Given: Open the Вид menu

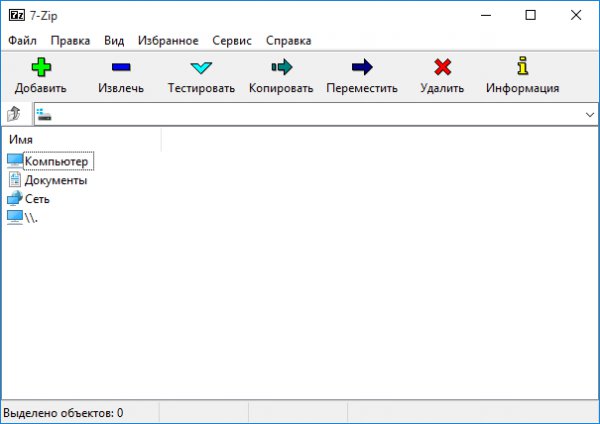Looking at the screenshot, I should coord(114,41).
